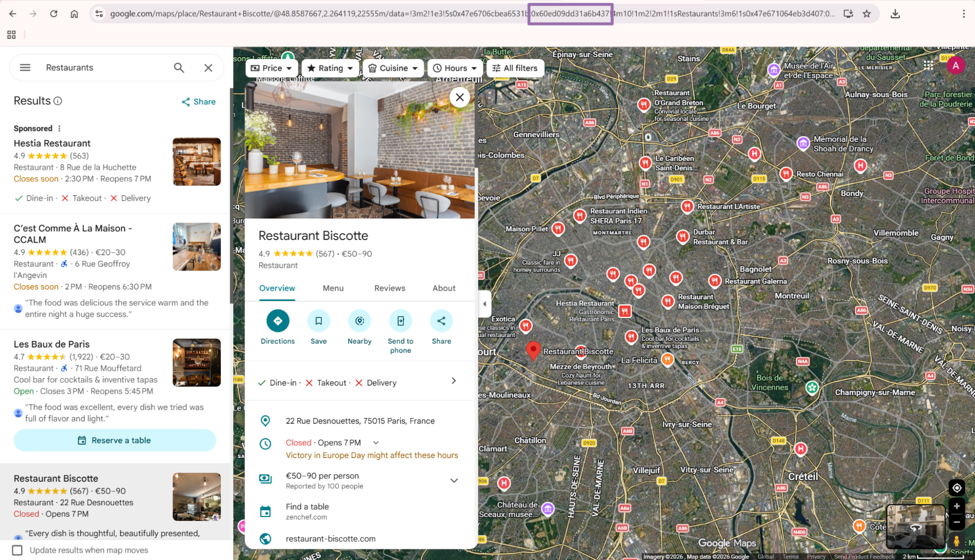Viewport: 975px width, 560px height.
Task: Click the Results info icon
Action: [x=58, y=101]
